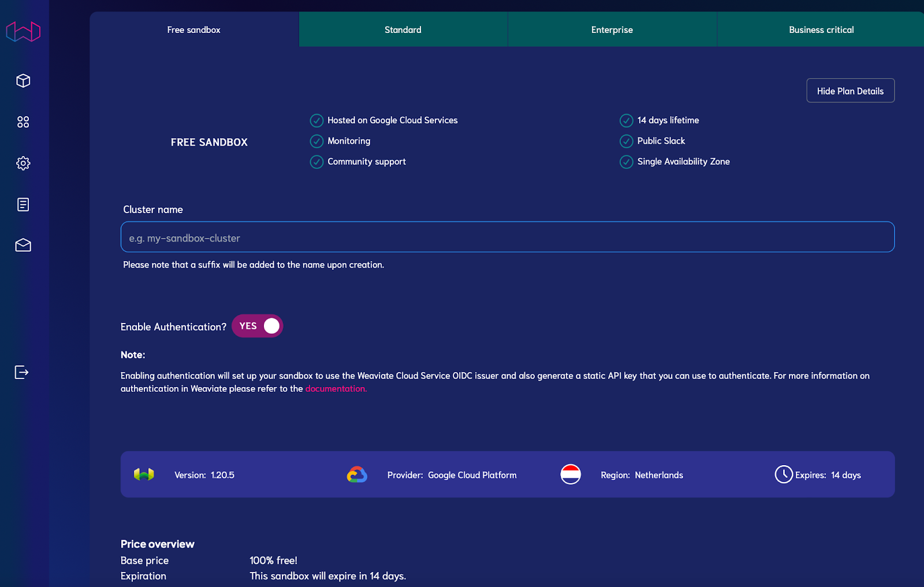Click the Netherlands flag icon
The height and width of the screenshot is (587, 924).
pos(571,474)
